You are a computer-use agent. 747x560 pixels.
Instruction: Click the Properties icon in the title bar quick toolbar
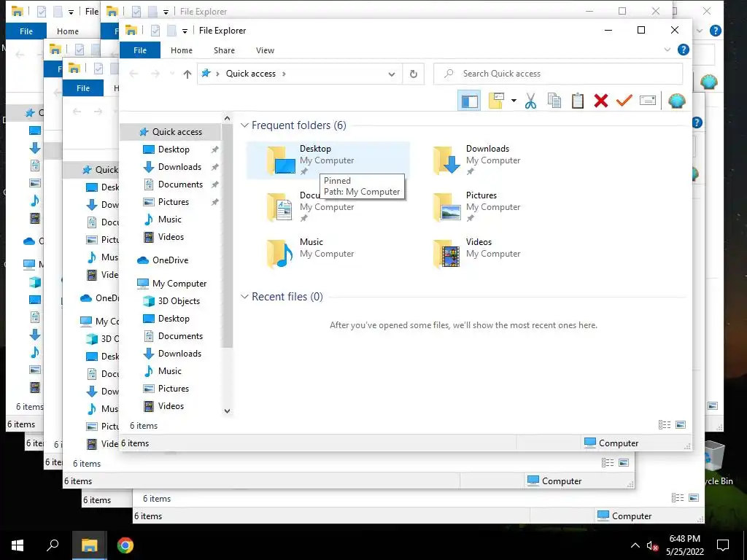155,31
